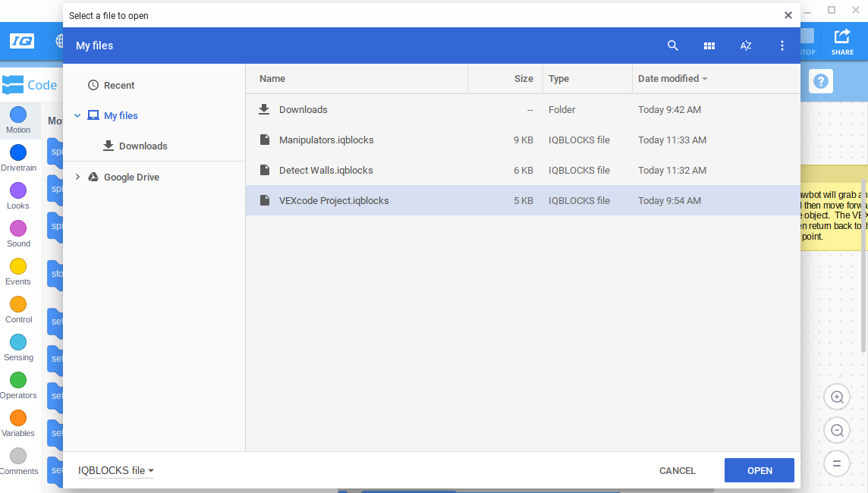
Task: Select Recent in the sidebar
Action: pos(119,86)
